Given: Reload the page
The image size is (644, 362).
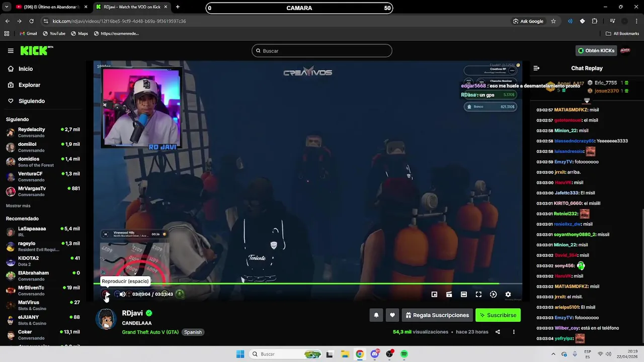Looking at the screenshot, I should point(31,21).
